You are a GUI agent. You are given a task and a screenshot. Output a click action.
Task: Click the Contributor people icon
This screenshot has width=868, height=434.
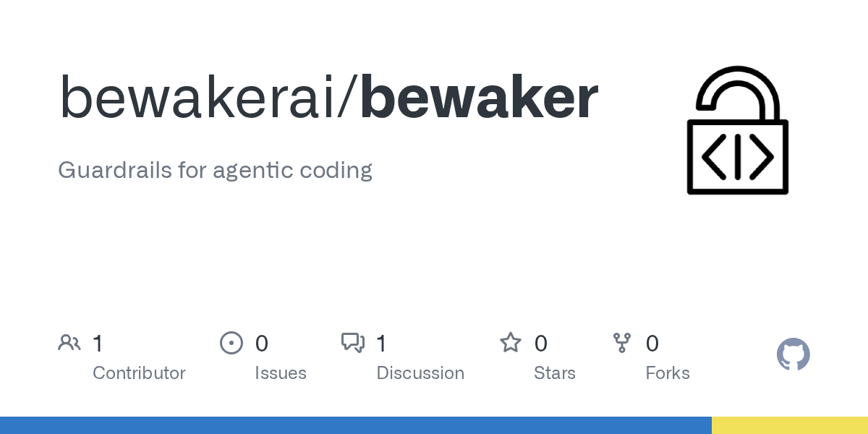(69, 343)
